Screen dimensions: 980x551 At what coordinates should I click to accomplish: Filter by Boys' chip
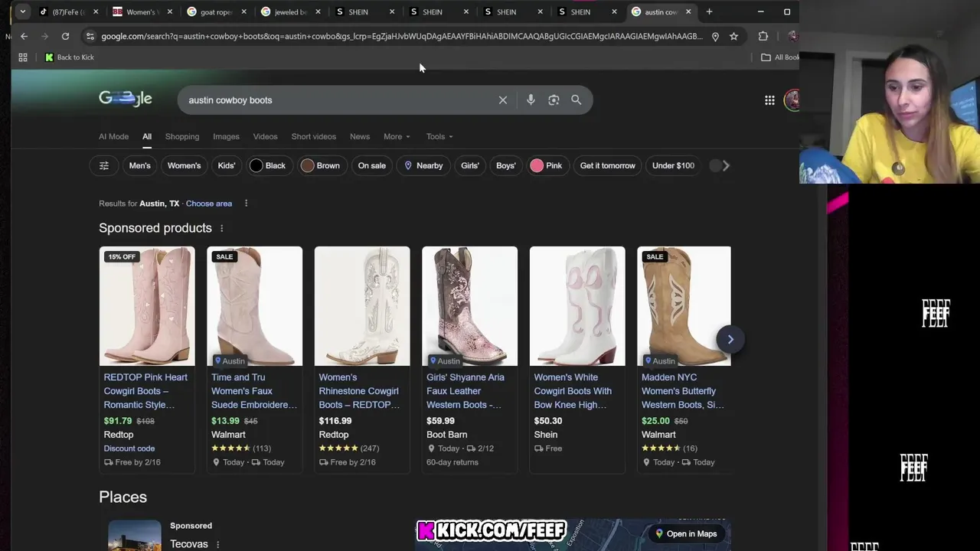506,165
